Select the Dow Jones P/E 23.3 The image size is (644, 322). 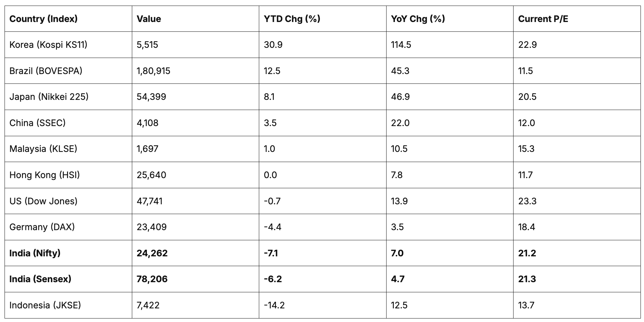[527, 201]
